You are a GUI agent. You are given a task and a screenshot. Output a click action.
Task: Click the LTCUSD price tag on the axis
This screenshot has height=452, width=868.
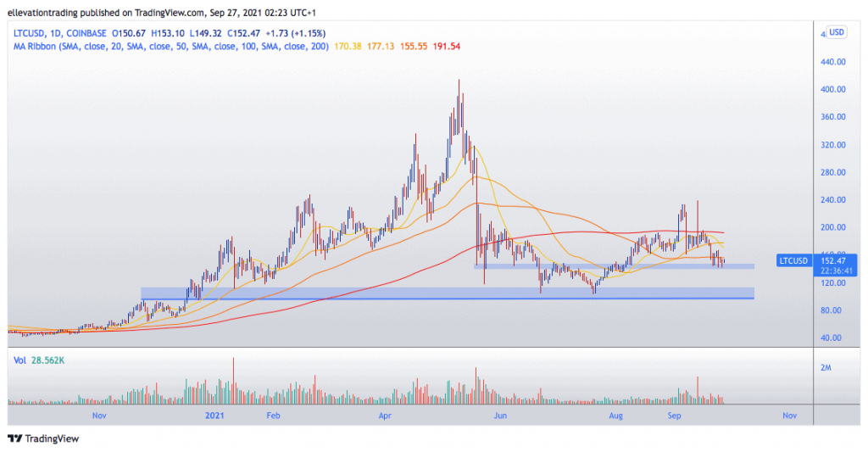(793, 260)
